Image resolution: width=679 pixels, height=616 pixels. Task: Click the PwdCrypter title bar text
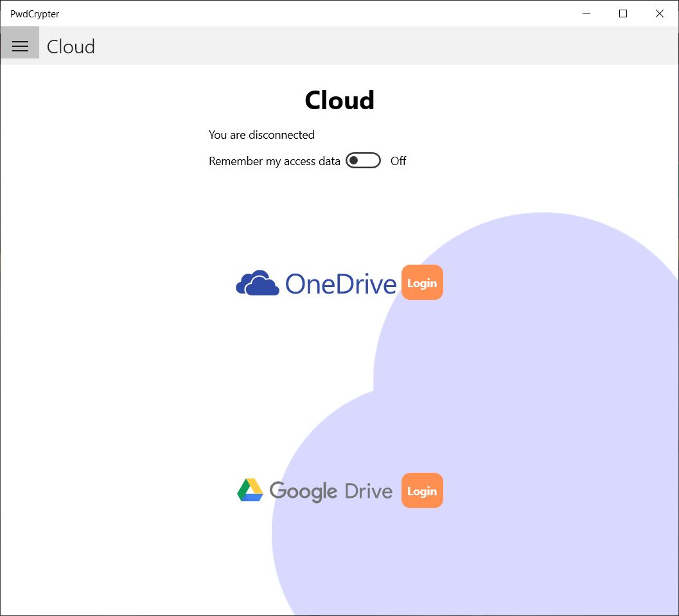click(x=33, y=13)
